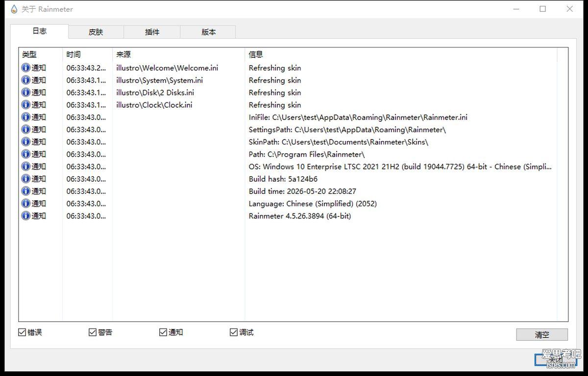Select illustro\Welcome\Welcome.ini source cell
Image resolution: width=588 pixels, height=376 pixels.
click(167, 68)
